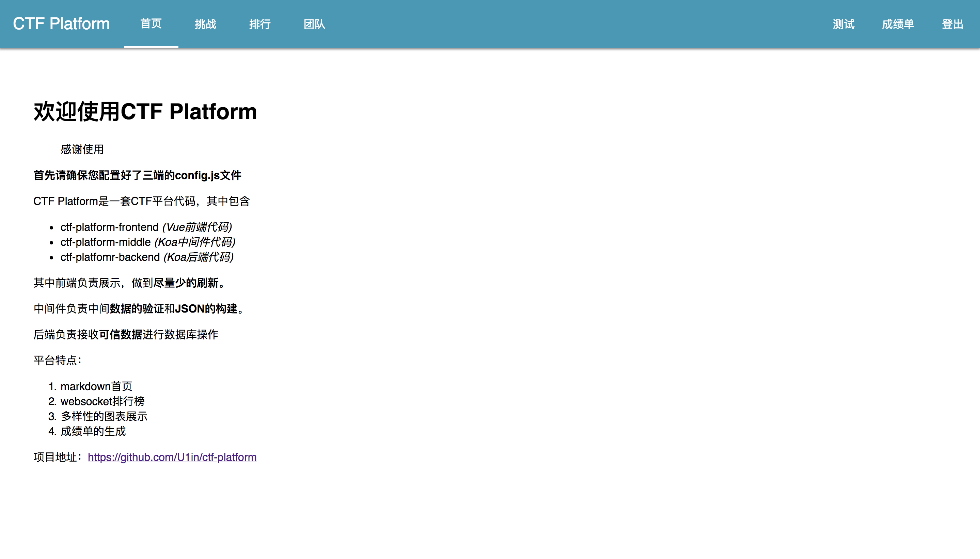980x559 pixels.
Task: Click the 成绩单的生成 list item
Action: click(x=93, y=431)
